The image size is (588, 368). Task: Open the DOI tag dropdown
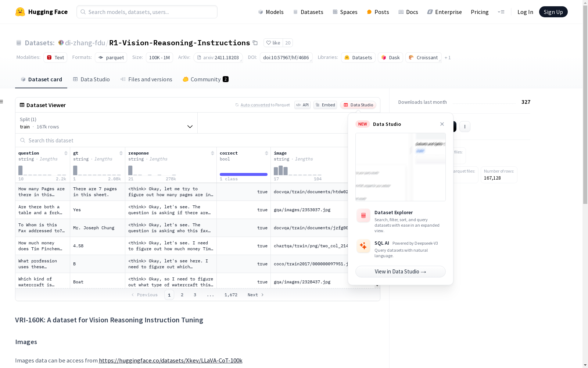pos(286,57)
